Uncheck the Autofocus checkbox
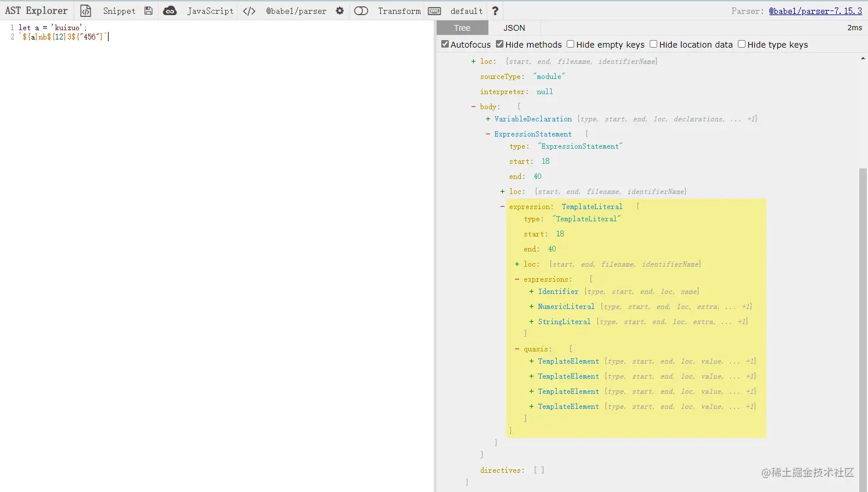This screenshot has width=868, height=492. coord(445,44)
